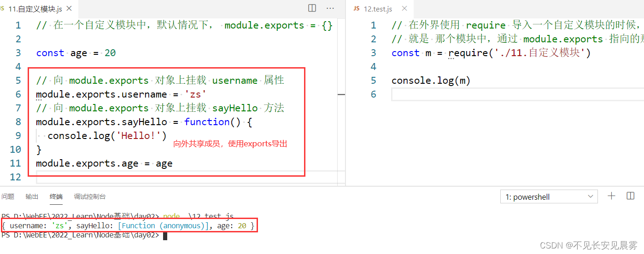
Task: Switch to the 12.test.js editor tab
Action: pos(378,9)
